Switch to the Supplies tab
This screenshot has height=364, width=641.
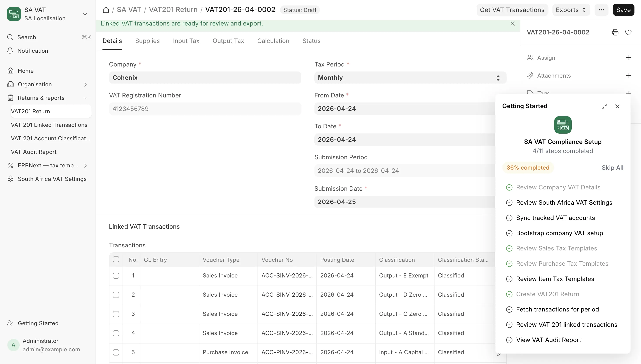pos(148,41)
